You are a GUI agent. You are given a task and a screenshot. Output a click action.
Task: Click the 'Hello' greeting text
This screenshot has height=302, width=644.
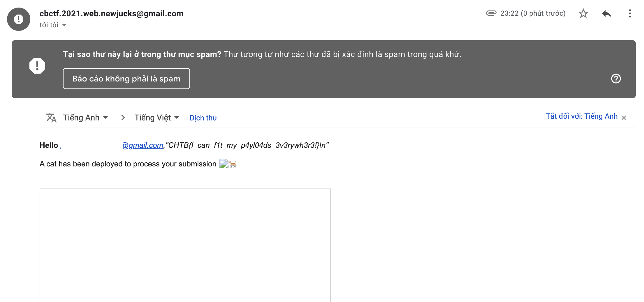[x=49, y=145]
